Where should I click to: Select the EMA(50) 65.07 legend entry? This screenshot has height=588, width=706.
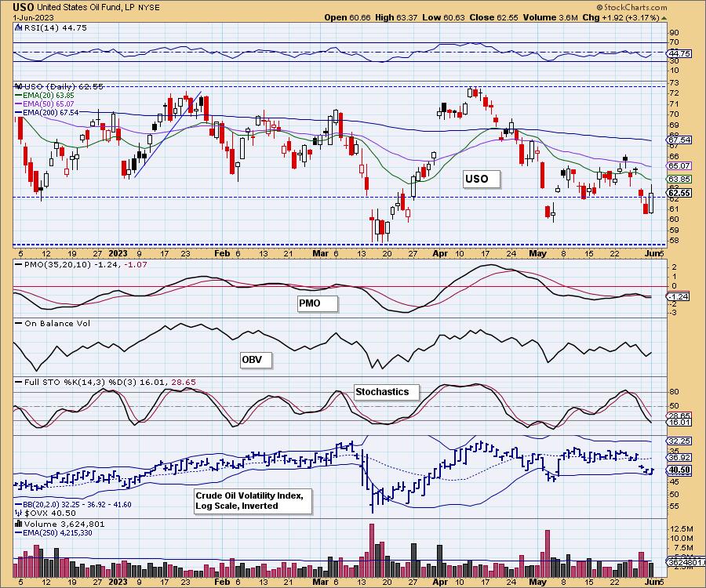point(45,104)
